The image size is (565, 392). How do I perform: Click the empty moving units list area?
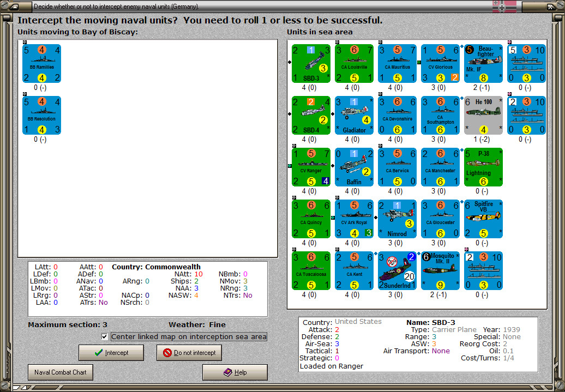tap(148, 149)
